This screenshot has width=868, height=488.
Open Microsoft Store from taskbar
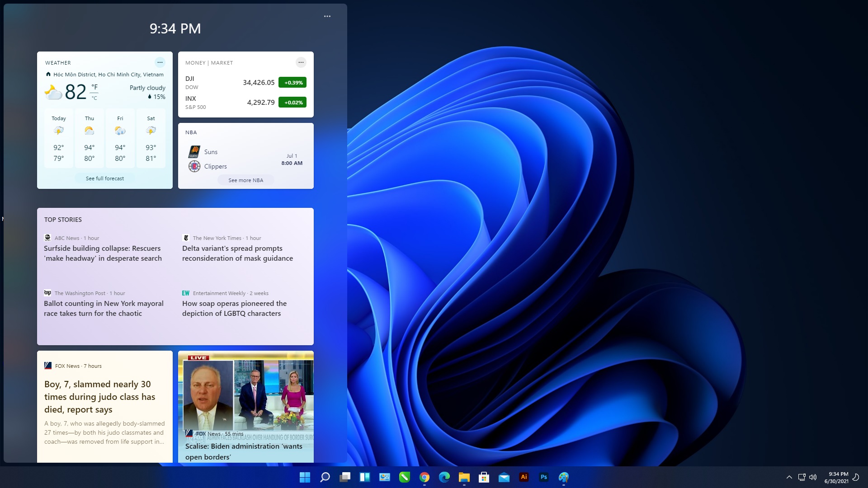pyautogui.click(x=484, y=477)
